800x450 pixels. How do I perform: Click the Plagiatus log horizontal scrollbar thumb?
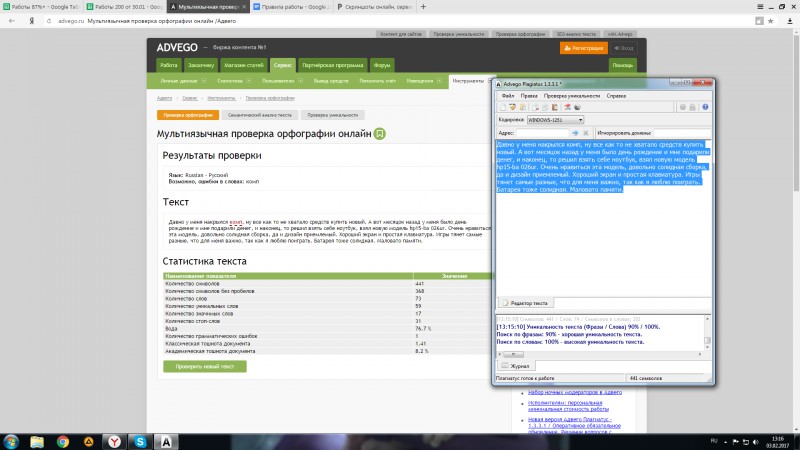[513, 354]
